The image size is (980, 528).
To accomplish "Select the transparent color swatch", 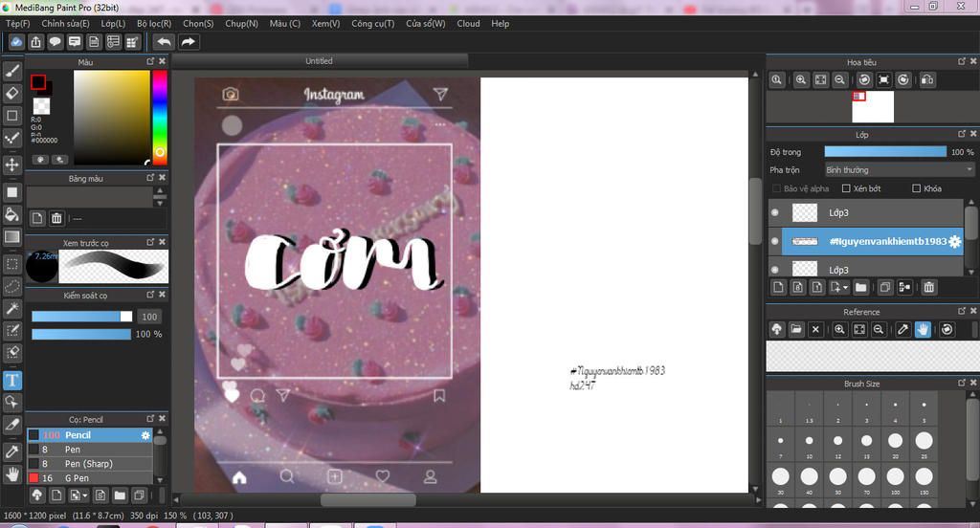I will 41,105.
